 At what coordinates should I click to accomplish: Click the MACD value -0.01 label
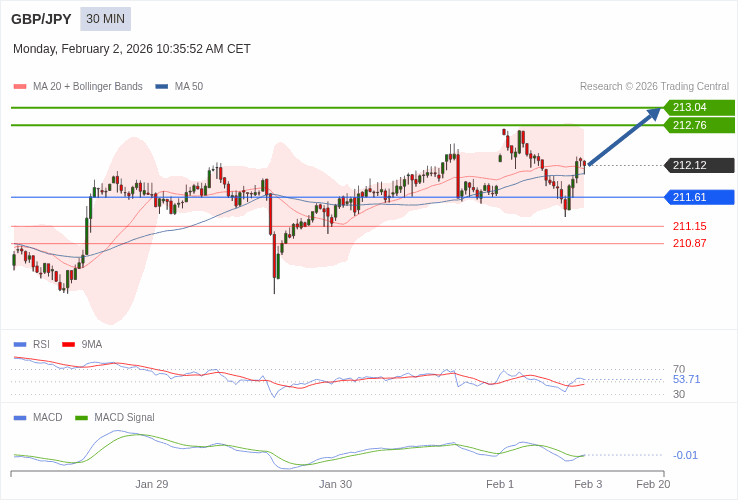tap(685, 455)
